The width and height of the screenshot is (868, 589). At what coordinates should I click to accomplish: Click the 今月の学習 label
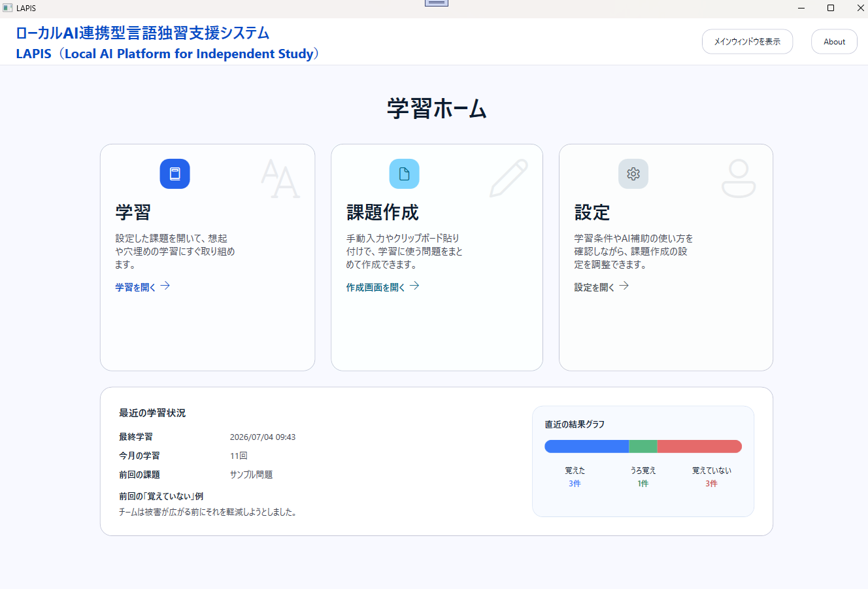click(139, 456)
